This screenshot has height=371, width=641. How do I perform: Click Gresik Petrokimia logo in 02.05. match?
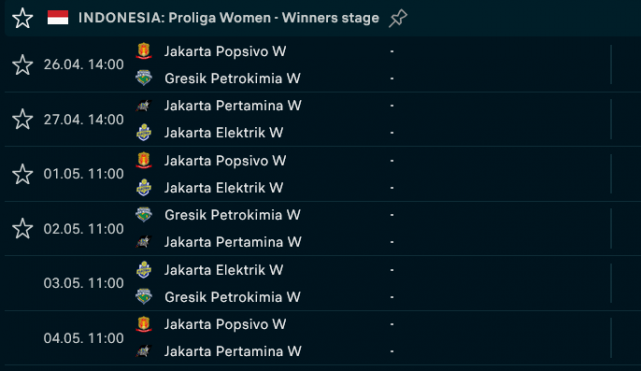pyautogui.click(x=144, y=215)
